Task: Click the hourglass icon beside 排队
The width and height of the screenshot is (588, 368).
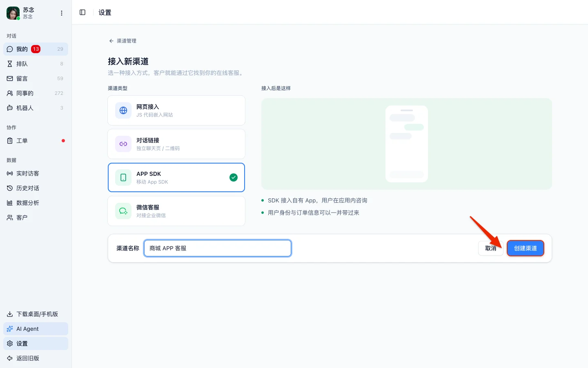Action: pos(10,64)
